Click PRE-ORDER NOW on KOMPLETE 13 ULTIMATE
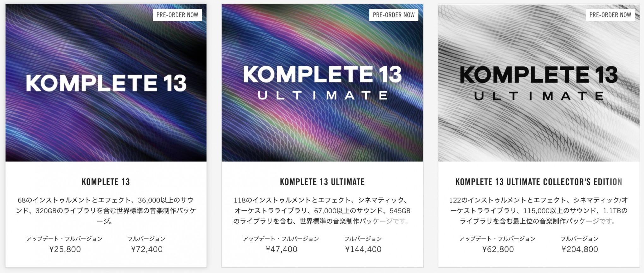The image size is (644, 273). pyautogui.click(x=393, y=15)
